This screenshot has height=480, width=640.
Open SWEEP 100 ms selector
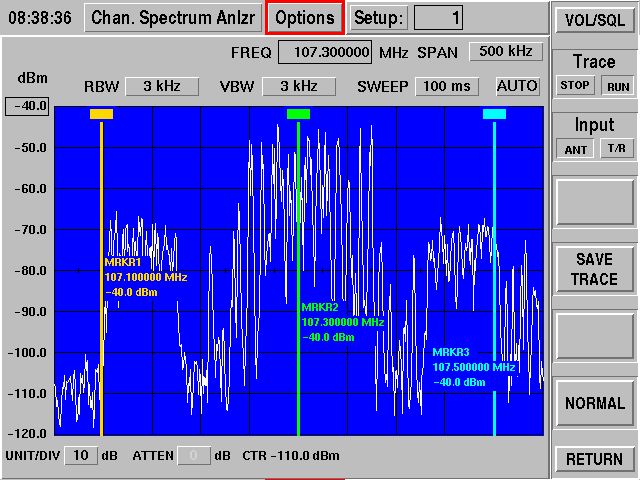pos(447,86)
